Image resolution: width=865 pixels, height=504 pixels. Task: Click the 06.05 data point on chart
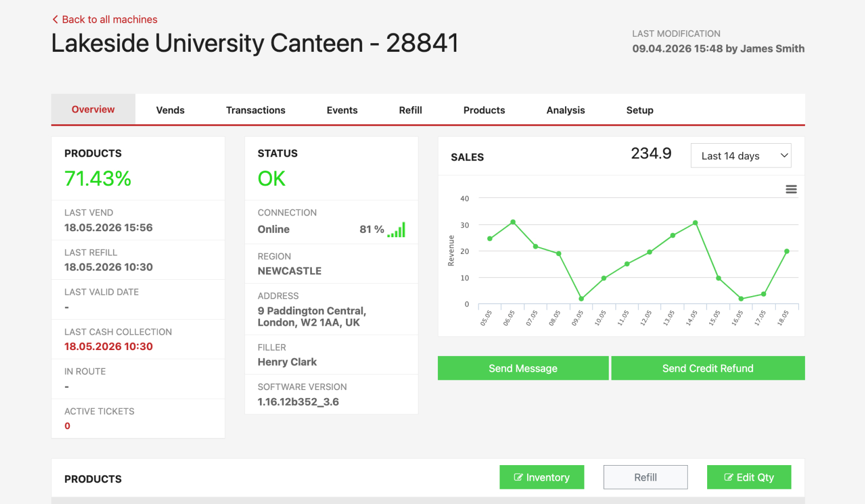[x=513, y=222]
